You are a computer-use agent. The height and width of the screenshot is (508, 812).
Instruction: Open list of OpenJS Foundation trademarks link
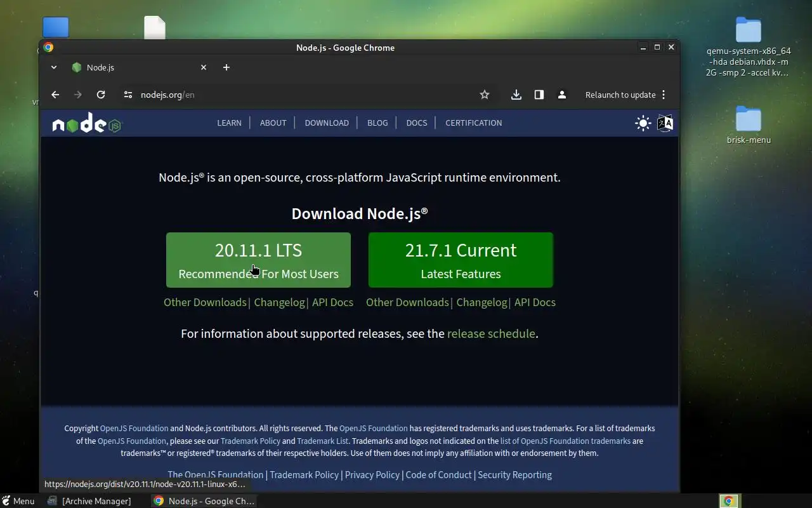565,441
